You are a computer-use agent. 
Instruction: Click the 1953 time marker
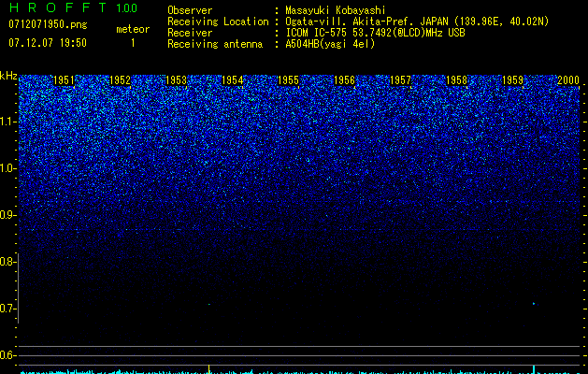(x=177, y=80)
